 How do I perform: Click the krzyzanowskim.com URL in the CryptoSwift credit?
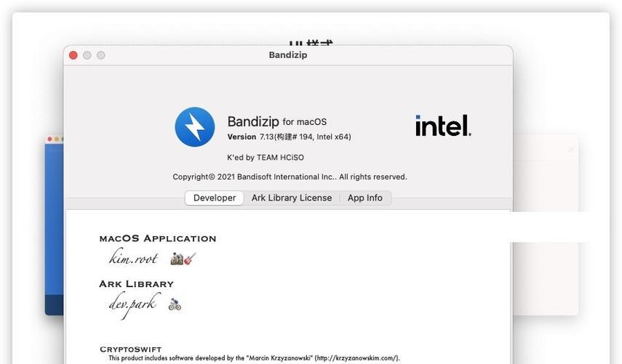pyautogui.click(x=356, y=358)
